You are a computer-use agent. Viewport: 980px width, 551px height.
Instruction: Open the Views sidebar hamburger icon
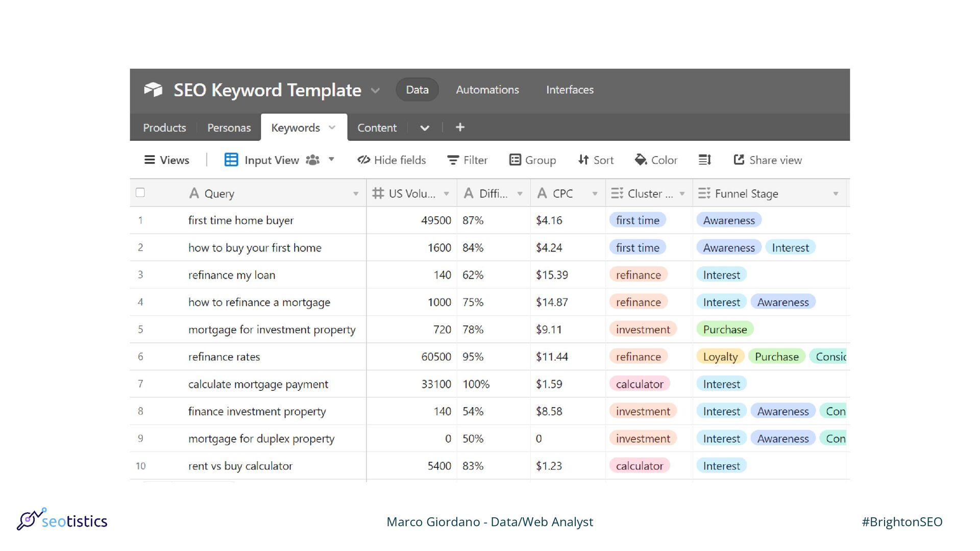149,160
